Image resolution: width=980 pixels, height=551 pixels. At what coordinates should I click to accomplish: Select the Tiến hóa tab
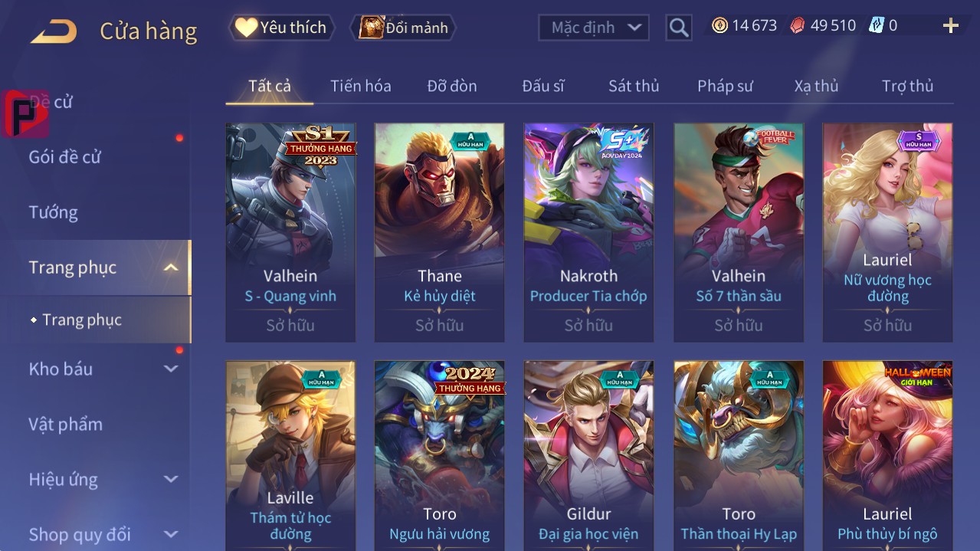[x=361, y=86]
